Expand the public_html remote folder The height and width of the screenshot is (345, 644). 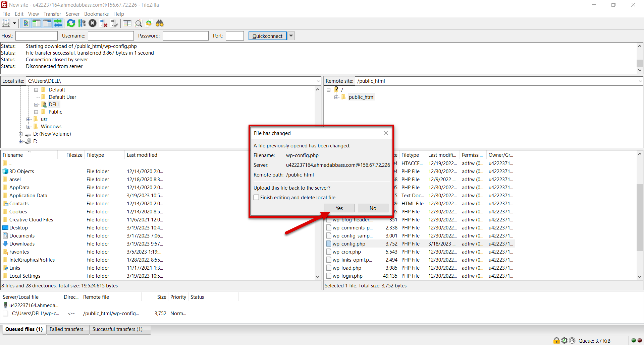(336, 97)
